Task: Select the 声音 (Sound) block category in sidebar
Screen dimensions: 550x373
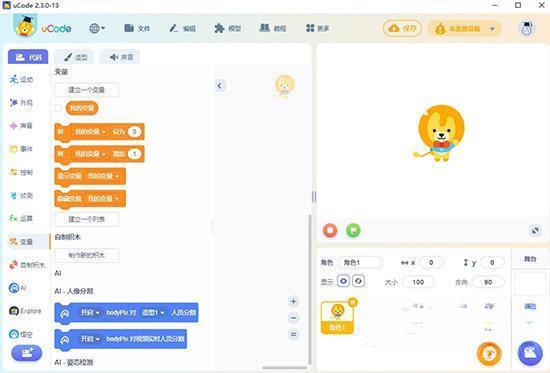Action: (22, 126)
